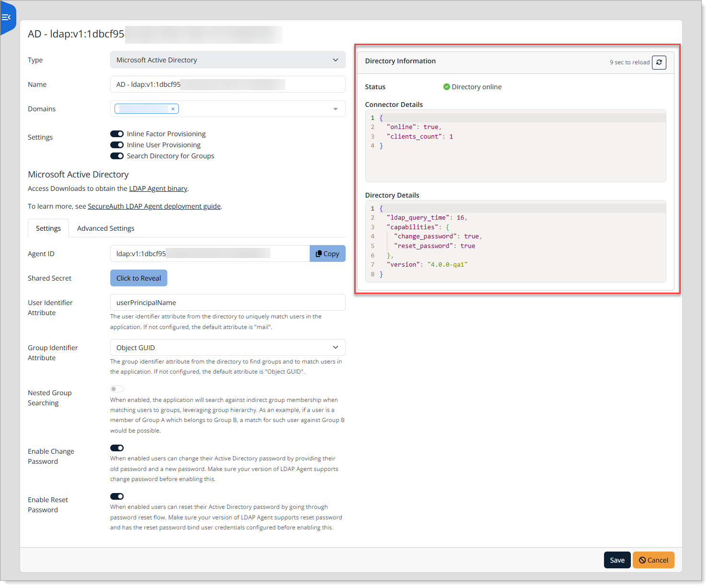Open SecureAuth LDAP Agent deployment guide link

pos(154,206)
